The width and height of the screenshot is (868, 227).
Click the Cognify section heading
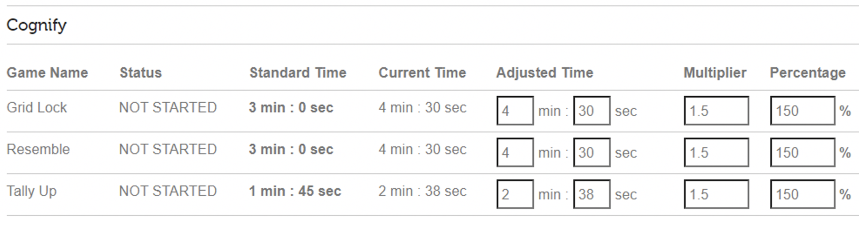click(x=36, y=25)
